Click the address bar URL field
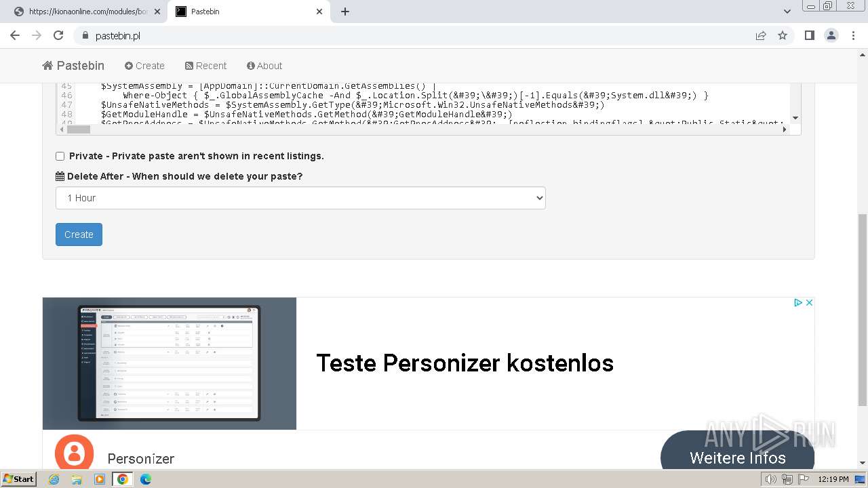This screenshot has width=868, height=488. (420, 36)
